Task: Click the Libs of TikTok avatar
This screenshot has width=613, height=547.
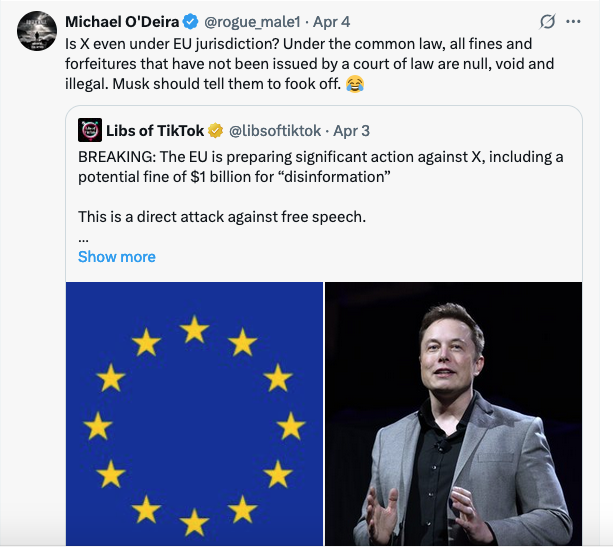Action: [90, 130]
